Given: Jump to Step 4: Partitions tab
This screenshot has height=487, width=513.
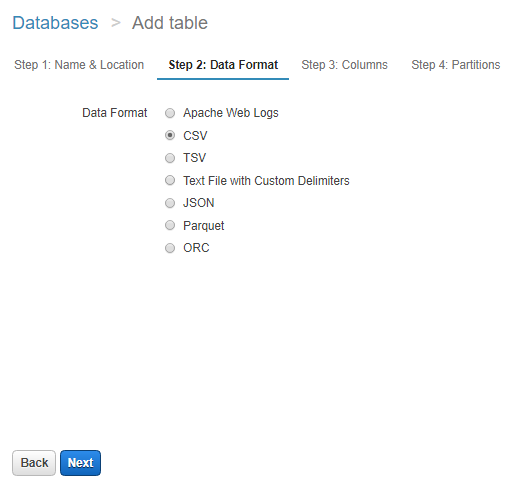Looking at the screenshot, I should point(456,65).
